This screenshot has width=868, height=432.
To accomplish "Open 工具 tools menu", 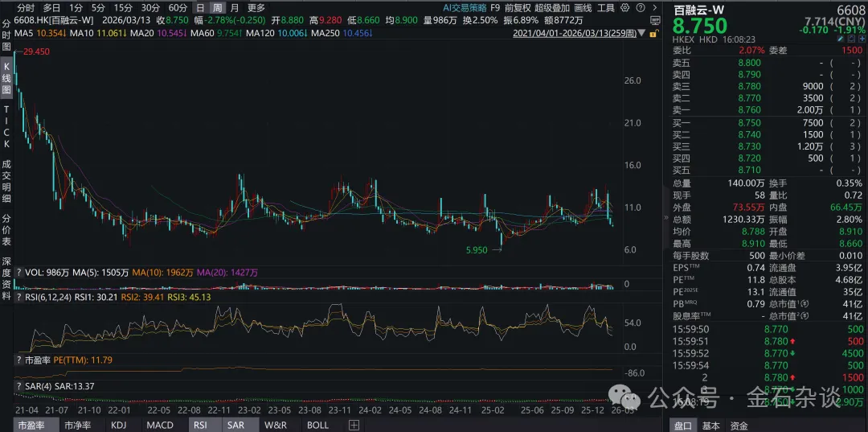I will tap(606, 8).
